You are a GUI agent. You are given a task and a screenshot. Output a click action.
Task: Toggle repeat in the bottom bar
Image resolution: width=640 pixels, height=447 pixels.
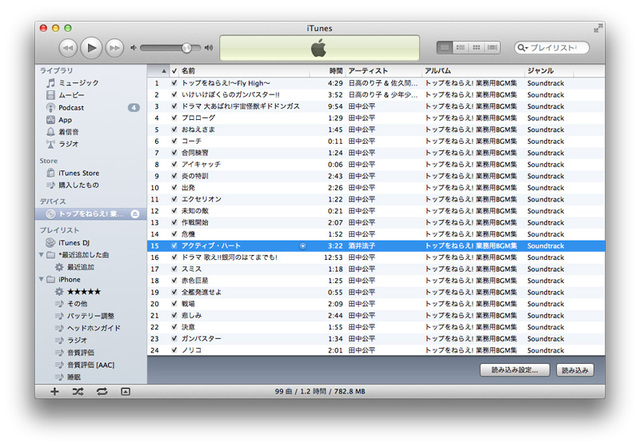click(102, 391)
